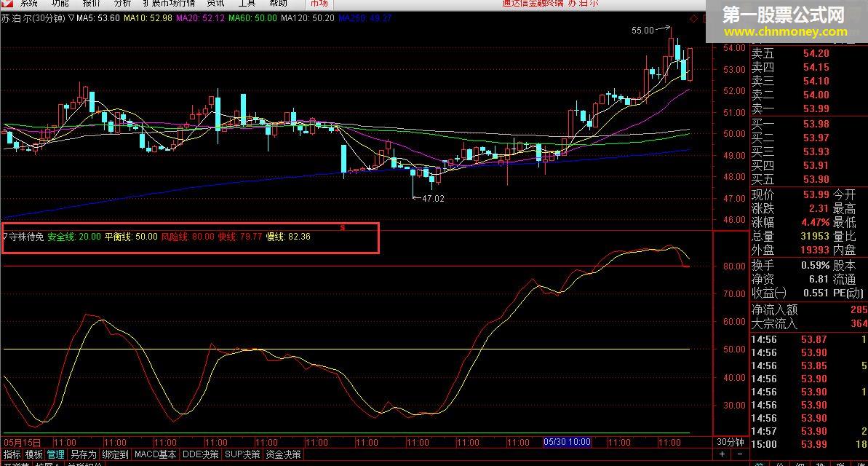Click the 47.02 low price label
The width and height of the screenshot is (868, 466).
click(433, 198)
